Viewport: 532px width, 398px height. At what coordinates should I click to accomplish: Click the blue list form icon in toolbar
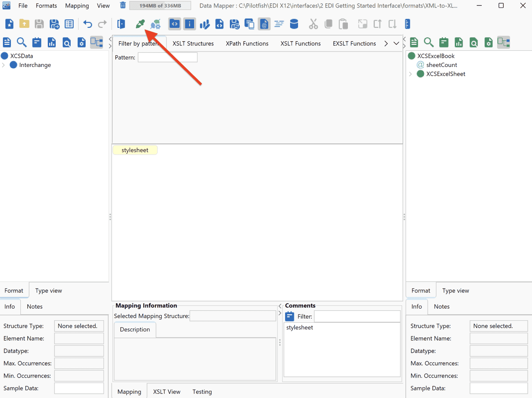tap(69, 24)
